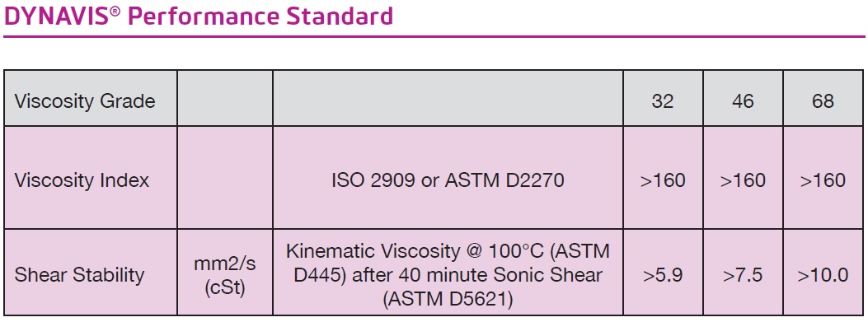Select the >160 value under grade 68

pos(823,180)
